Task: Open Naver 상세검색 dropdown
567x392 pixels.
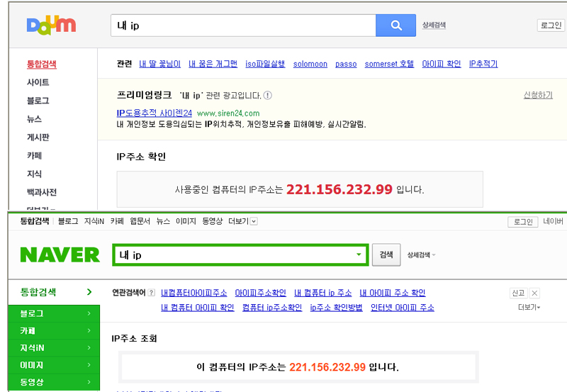Action: [x=421, y=255]
